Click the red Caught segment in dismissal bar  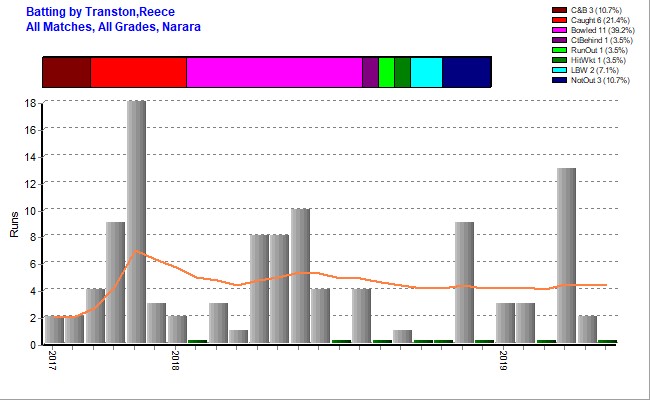[x=139, y=72]
